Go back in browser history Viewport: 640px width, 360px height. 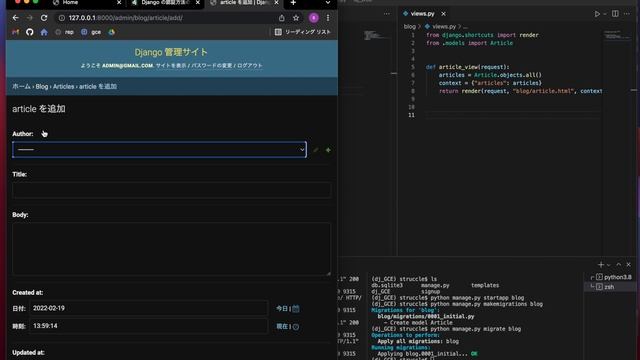(16, 18)
